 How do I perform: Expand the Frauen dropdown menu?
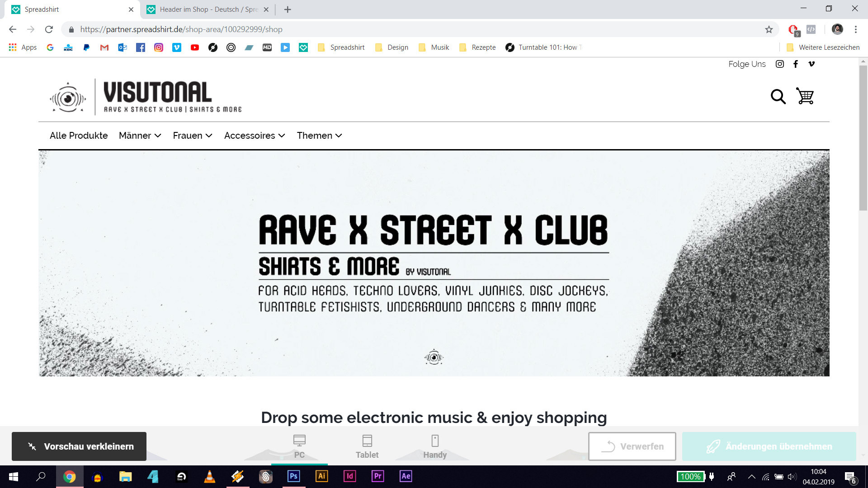click(193, 136)
